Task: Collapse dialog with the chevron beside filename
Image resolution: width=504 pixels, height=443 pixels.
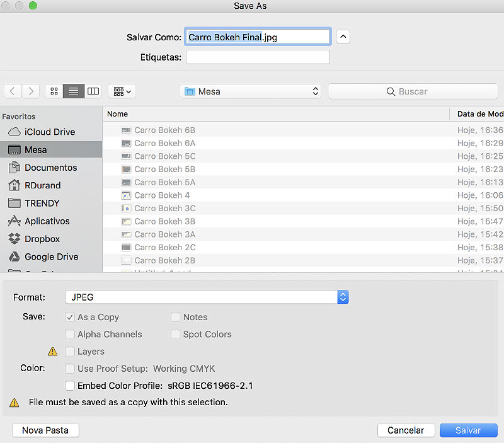Action: (343, 37)
